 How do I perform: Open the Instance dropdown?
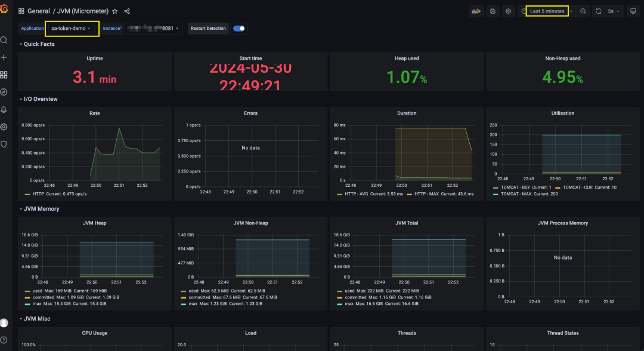tap(153, 29)
